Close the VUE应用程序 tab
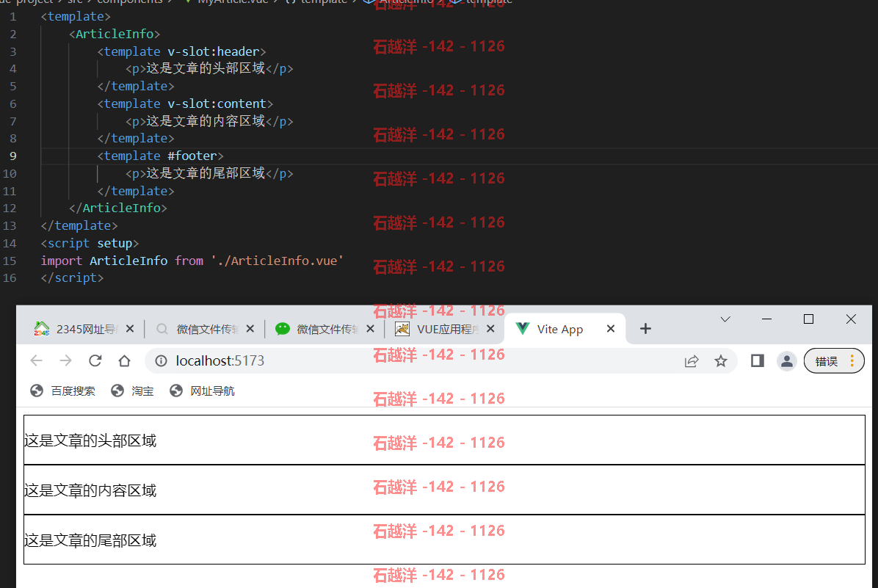This screenshot has width=878, height=588. pos(490,329)
